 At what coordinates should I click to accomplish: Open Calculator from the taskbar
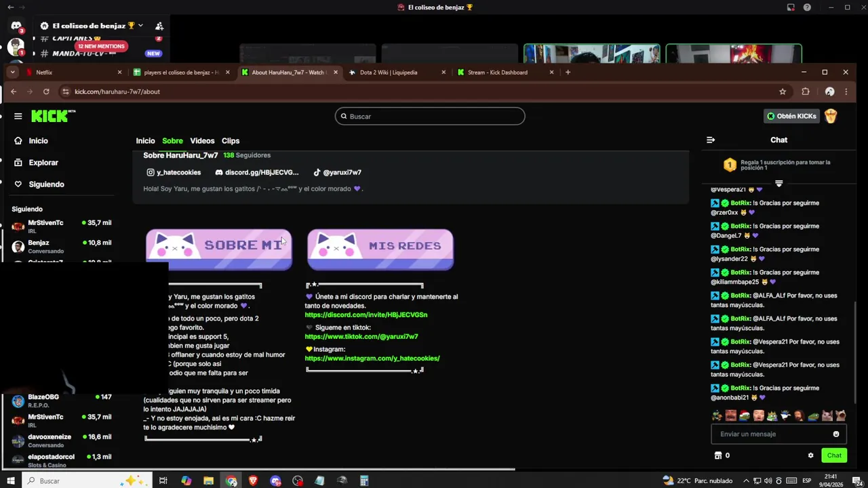coord(364,481)
